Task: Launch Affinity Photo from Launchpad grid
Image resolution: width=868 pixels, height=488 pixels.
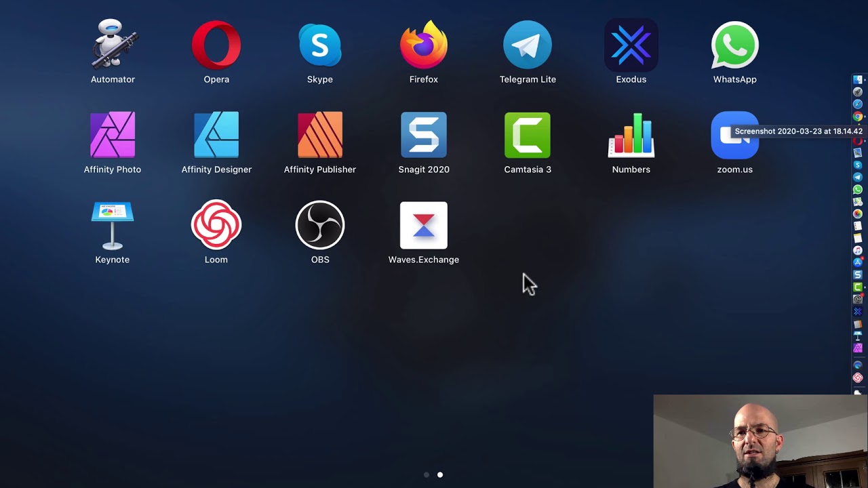Action: point(113,135)
